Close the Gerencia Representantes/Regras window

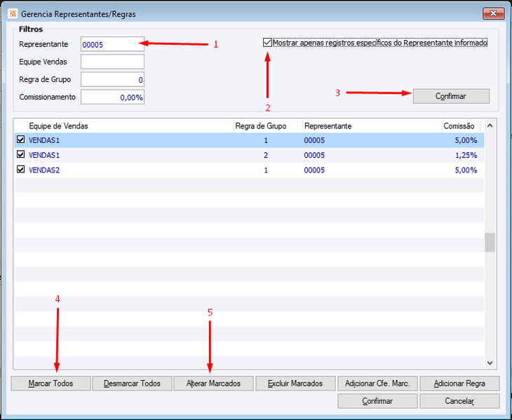click(493, 13)
